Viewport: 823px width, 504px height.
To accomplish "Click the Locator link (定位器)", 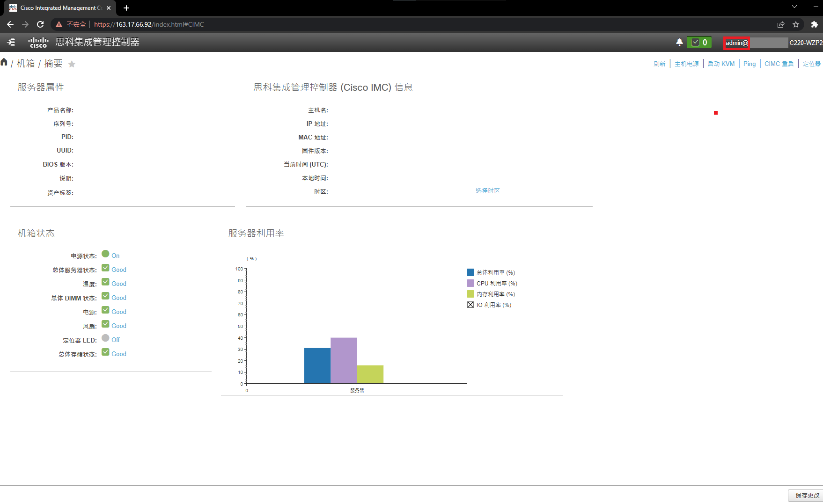I will (812, 64).
